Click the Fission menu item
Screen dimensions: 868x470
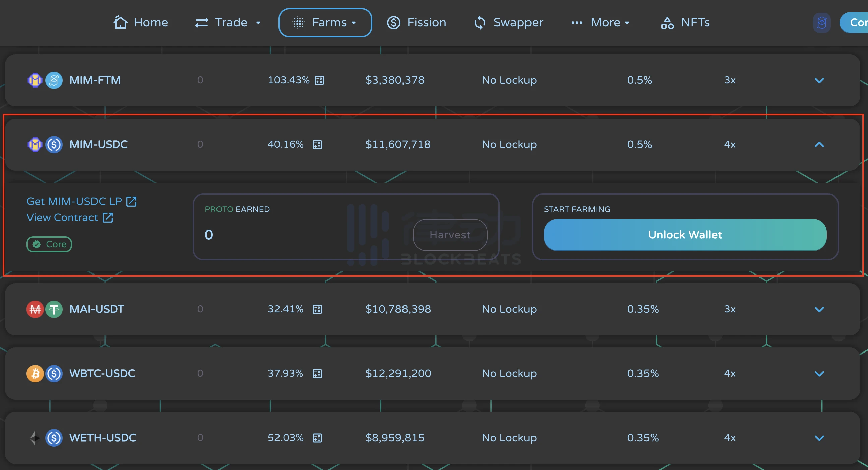(x=417, y=22)
